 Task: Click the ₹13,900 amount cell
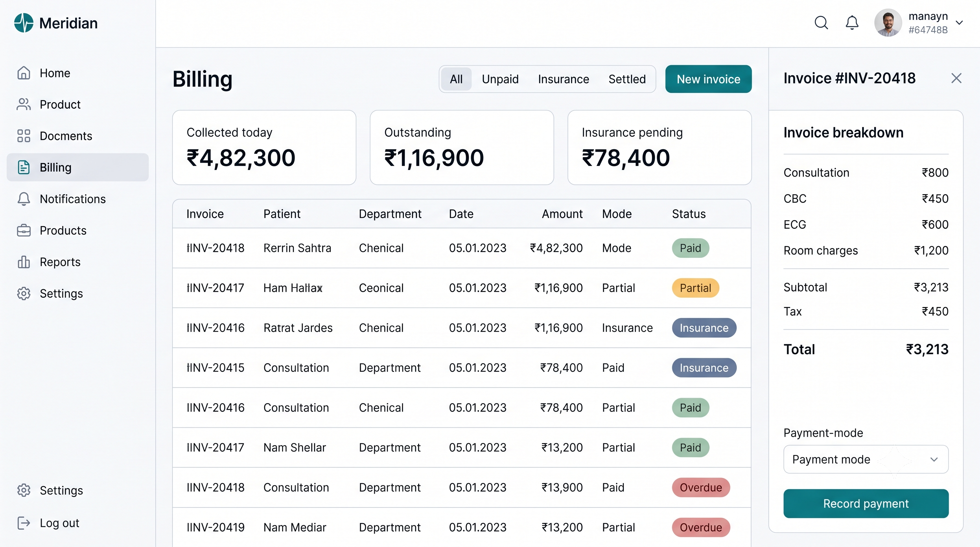point(562,488)
